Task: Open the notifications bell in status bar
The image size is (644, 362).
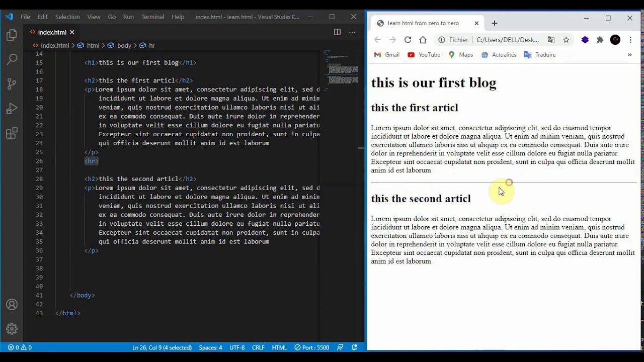Action: tap(355, 347)
